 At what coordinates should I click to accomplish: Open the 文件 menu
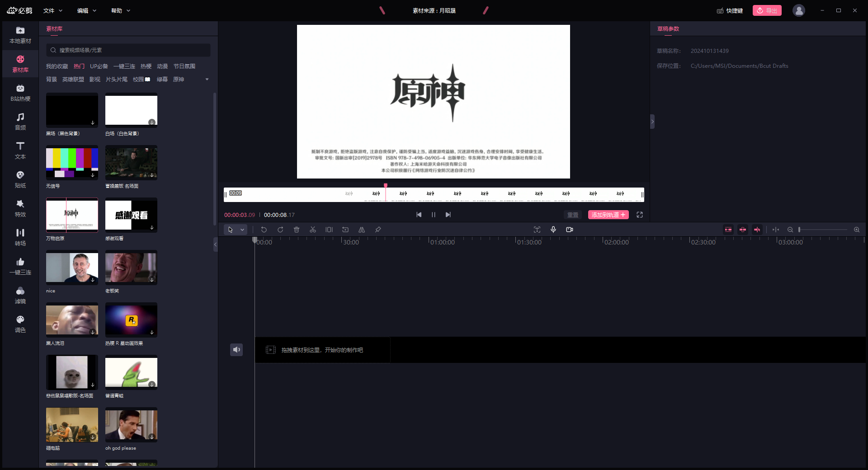pyautogui.click(x=50, y=10)
